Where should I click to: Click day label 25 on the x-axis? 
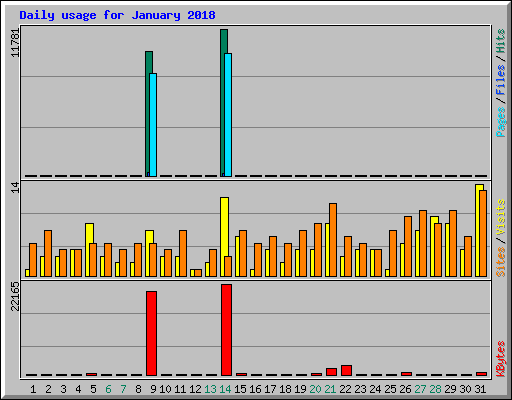tap(390, 389)
